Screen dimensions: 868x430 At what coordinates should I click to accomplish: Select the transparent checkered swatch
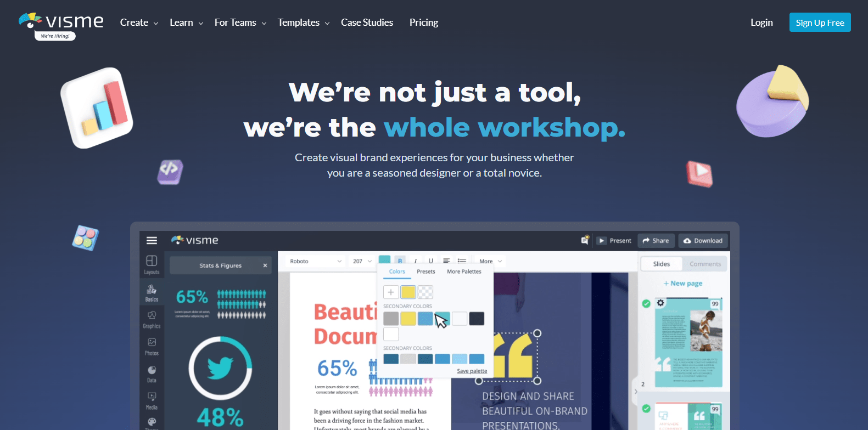tap(425, 292)
